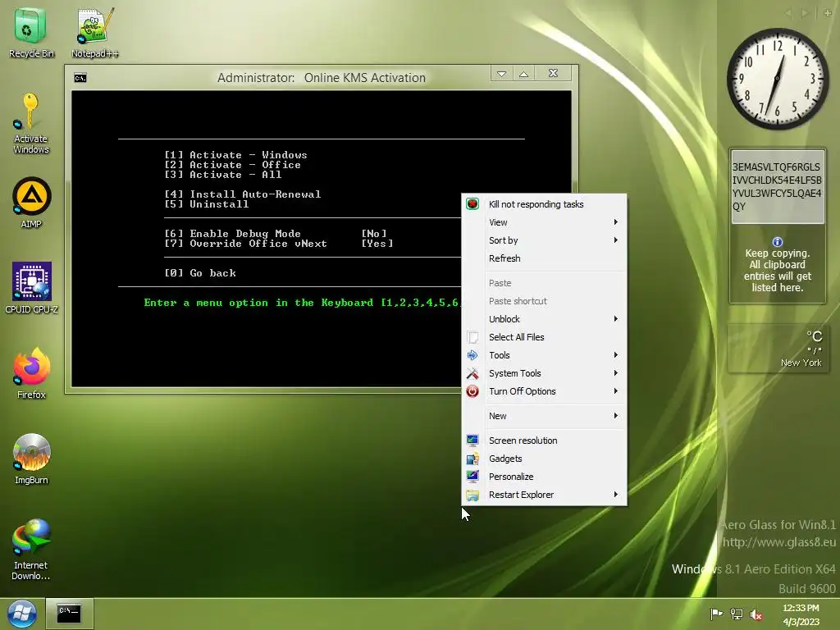
Task: Choose Select All Files menu entry
Action: click(x=544, y=337)
